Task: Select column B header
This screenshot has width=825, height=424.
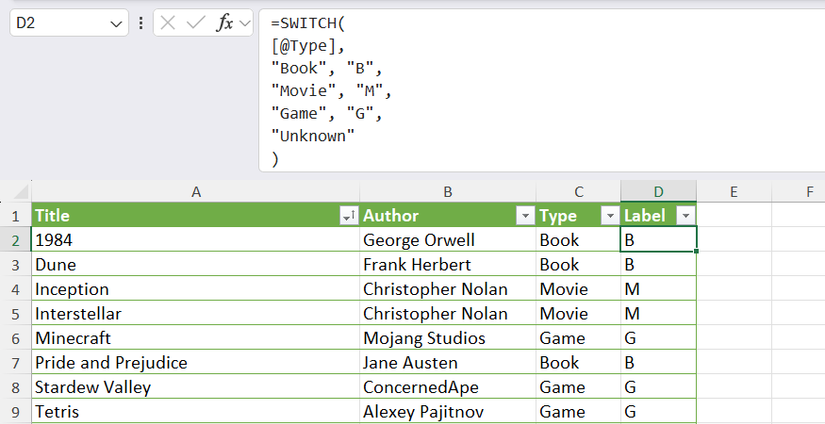Action: coord(448,192)
